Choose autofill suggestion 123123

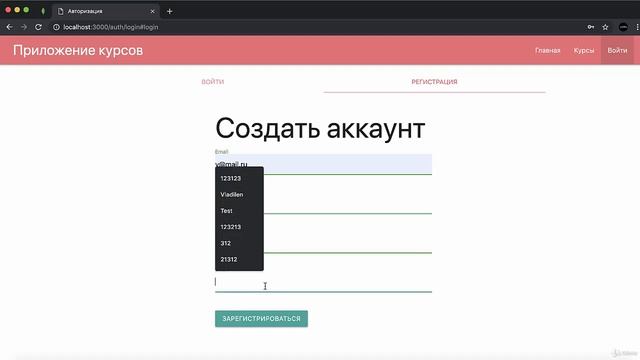(239, 178)
